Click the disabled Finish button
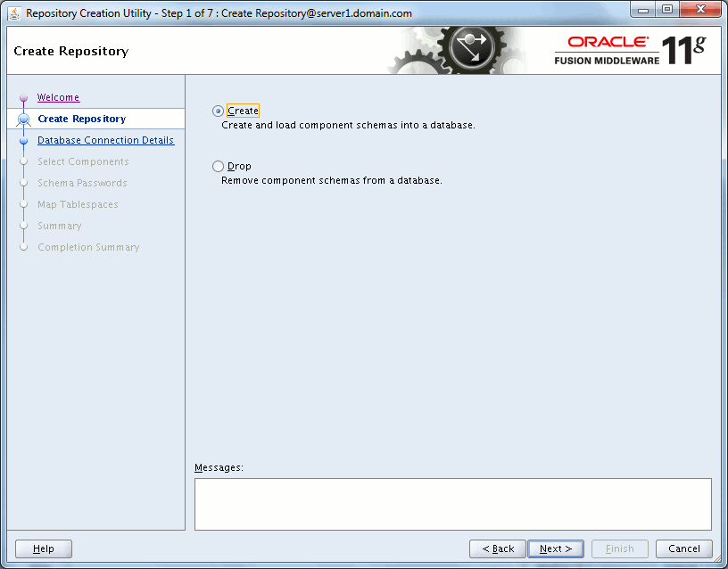728x569 pixels. click(620, 548)
